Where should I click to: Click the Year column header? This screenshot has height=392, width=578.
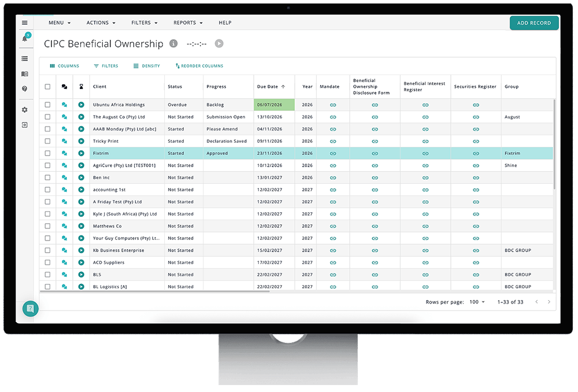(307, 87)
